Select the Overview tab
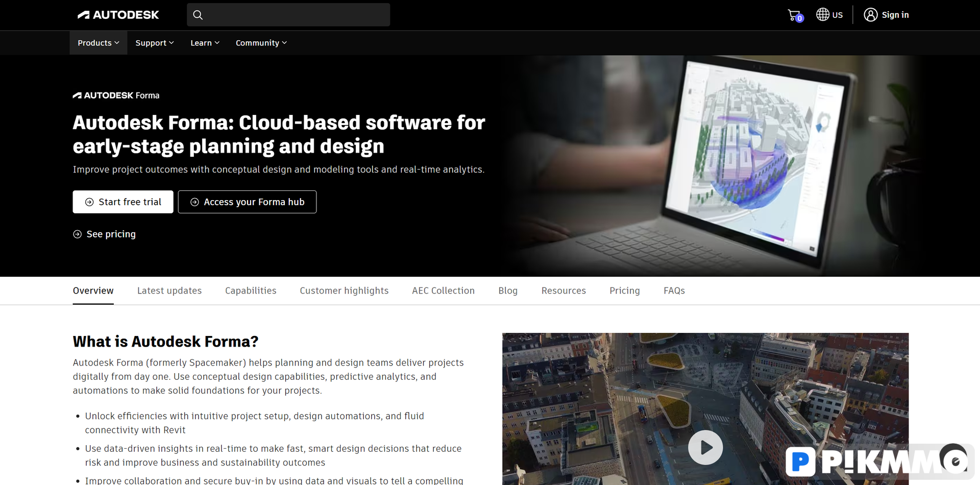 93,290
